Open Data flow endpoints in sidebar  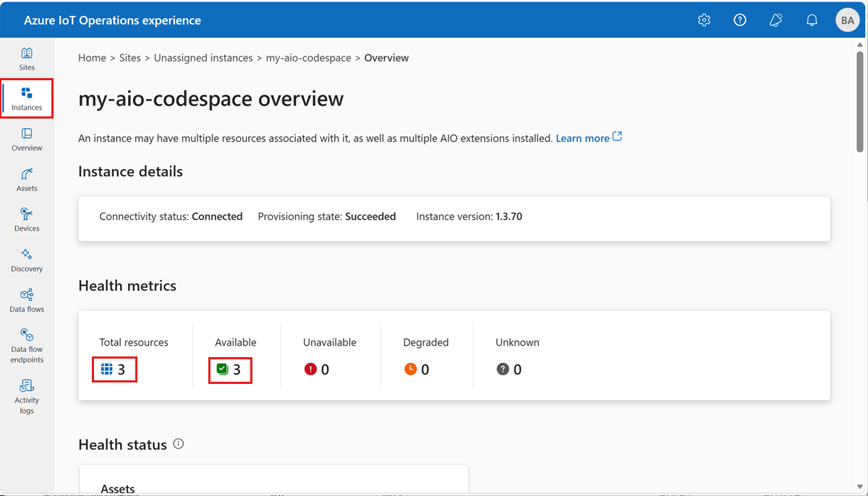click(x=27, y=346)
